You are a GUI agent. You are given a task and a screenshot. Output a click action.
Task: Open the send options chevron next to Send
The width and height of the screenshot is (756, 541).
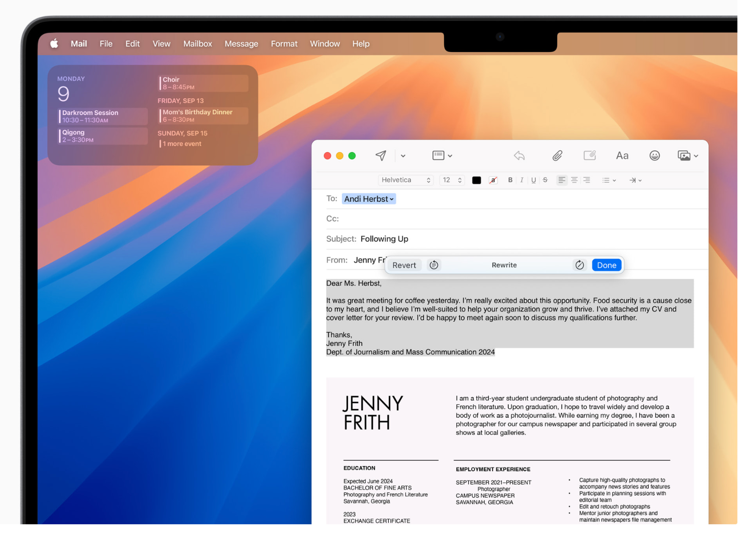click(403, 156)
